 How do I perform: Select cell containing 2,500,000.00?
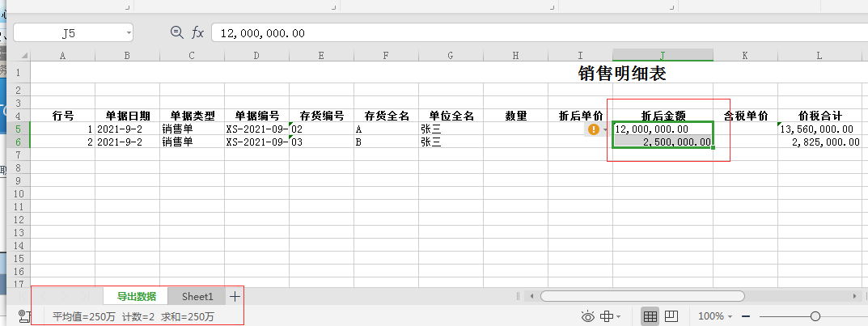point(663,142)
